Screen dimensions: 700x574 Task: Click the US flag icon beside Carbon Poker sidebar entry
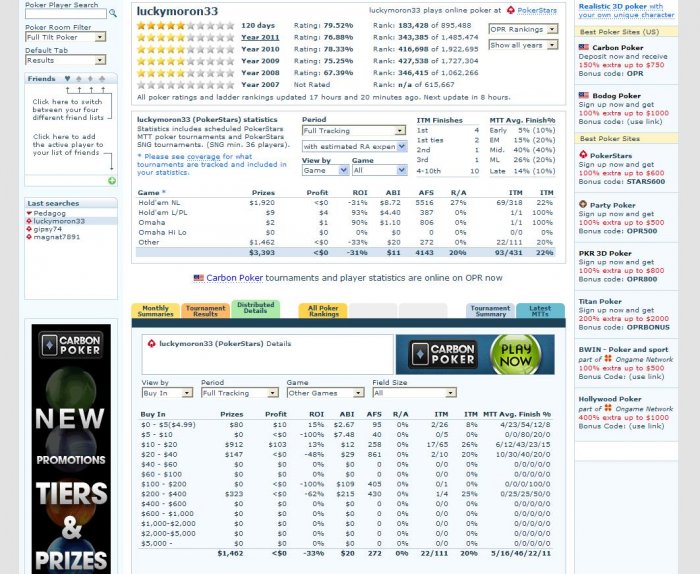583,47
